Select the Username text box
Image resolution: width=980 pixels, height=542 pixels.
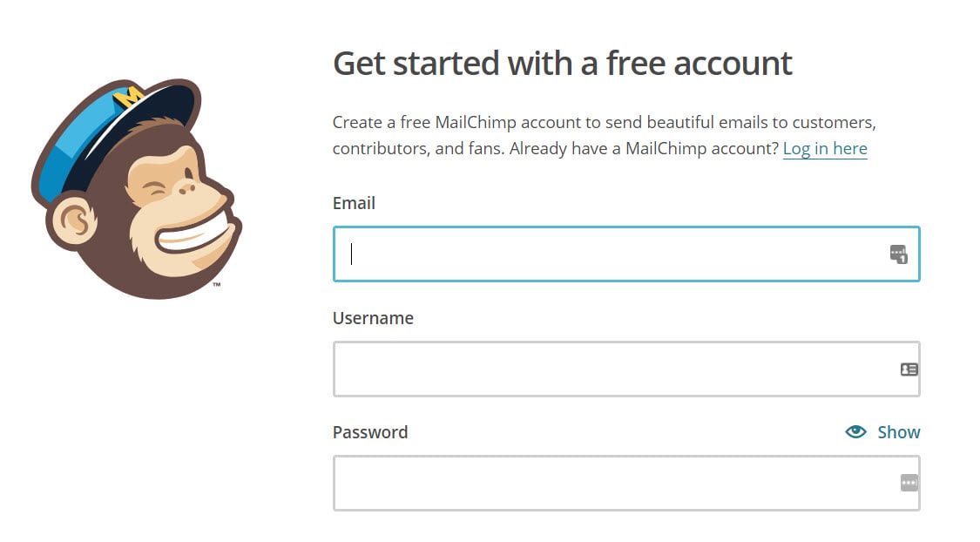pyautogui.click(x=626, y=369)
